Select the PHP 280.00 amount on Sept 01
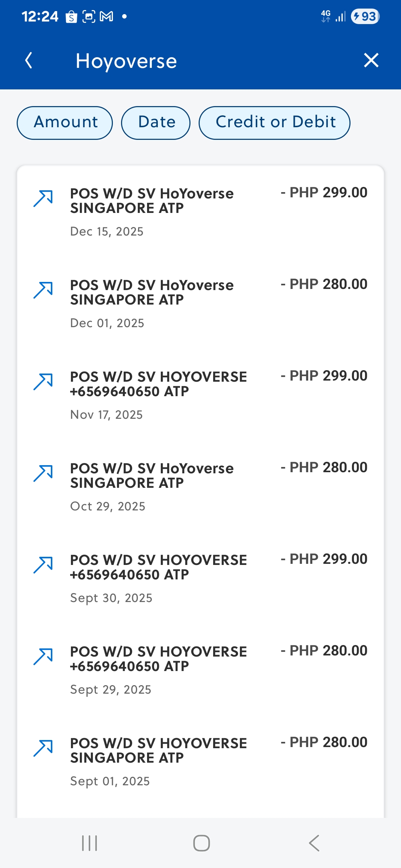Image resolution: width=401 pixels, height=868 pixels. 324,742
